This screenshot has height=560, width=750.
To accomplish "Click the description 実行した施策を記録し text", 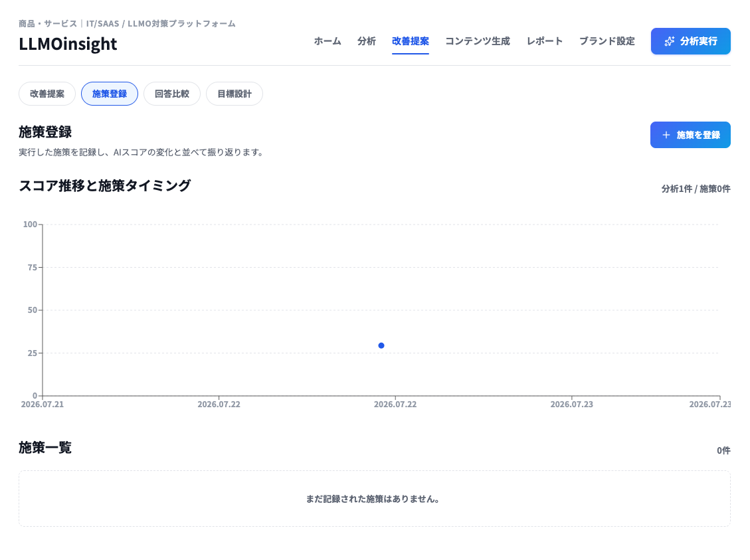I will point(141,152).
